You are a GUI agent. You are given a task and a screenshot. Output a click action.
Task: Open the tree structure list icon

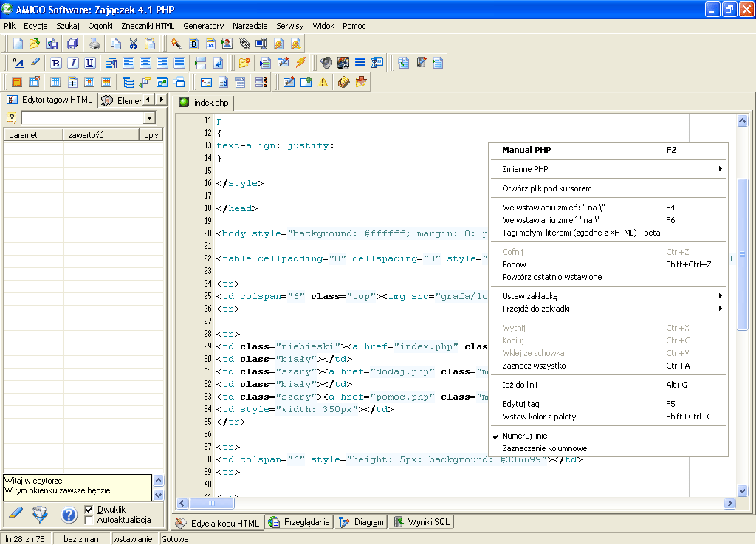128,82
